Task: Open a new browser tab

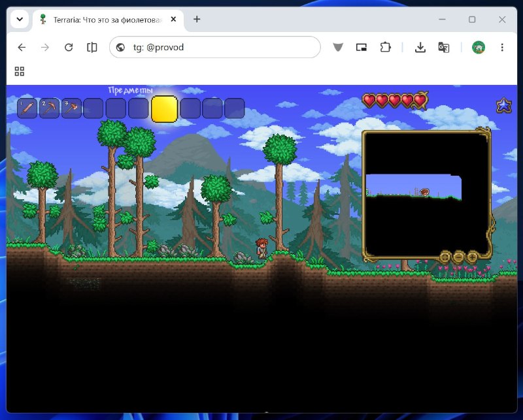Action: pos(197,20)
